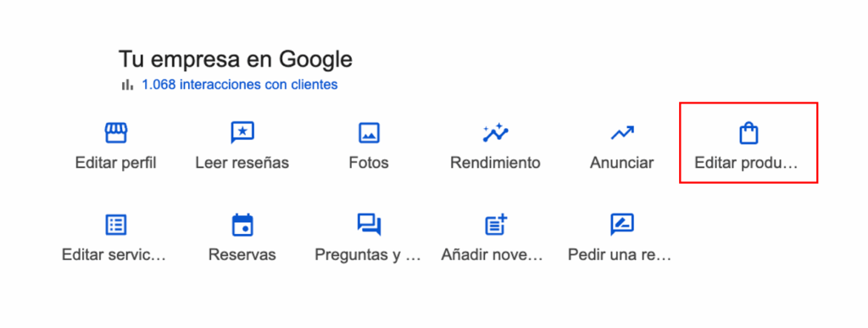Click the Tu empresa en Google heading
Screen dimensions: 868x328
(x=236, y=59)
